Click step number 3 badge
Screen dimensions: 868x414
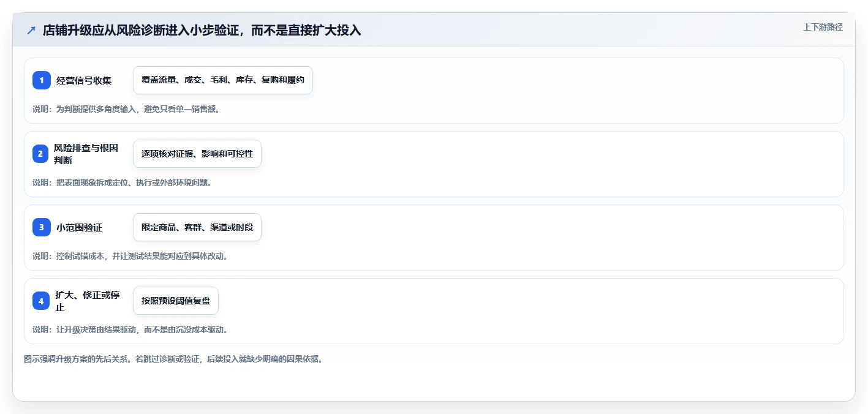pyautogui.click(x=42, y=227)
